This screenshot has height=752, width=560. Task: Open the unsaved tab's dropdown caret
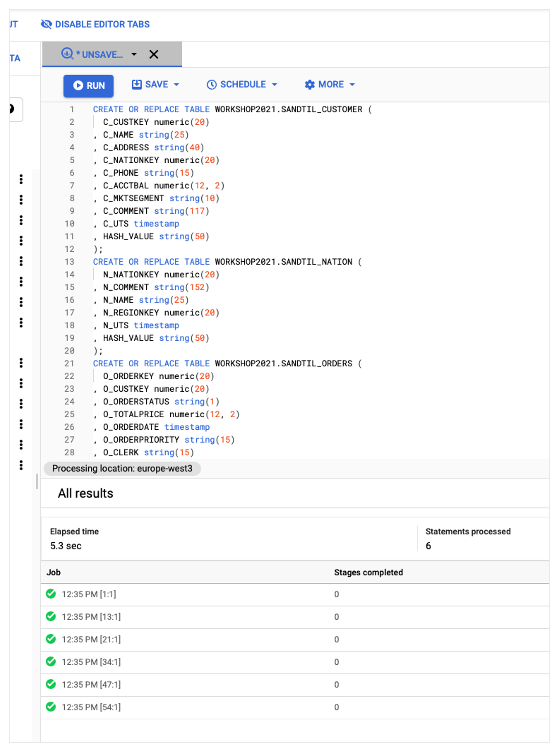click(x=134, y=54)
